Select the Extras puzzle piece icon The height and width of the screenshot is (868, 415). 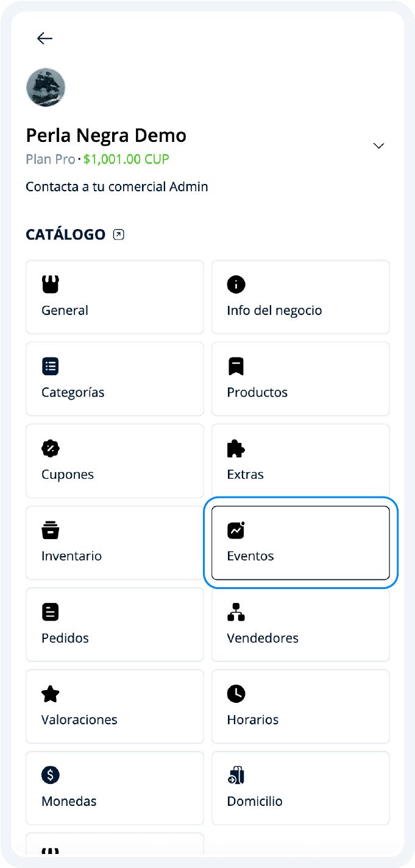[236, 448]
